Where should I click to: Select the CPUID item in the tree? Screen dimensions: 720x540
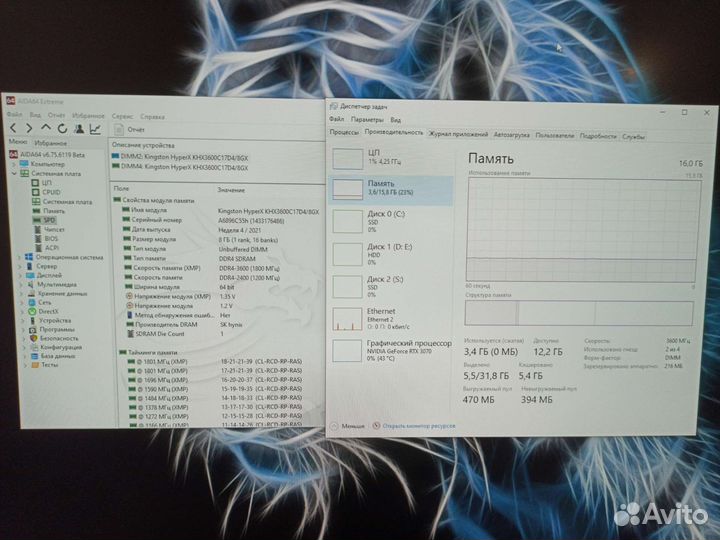tap(51, 192)
